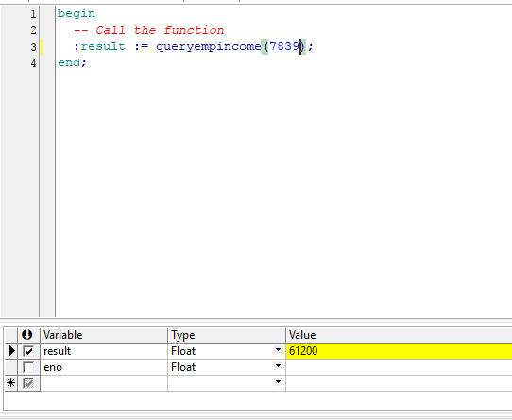Click line number 3 in the gutter
The height and width of the screenshot is (420, 512).
click(33, 47)
